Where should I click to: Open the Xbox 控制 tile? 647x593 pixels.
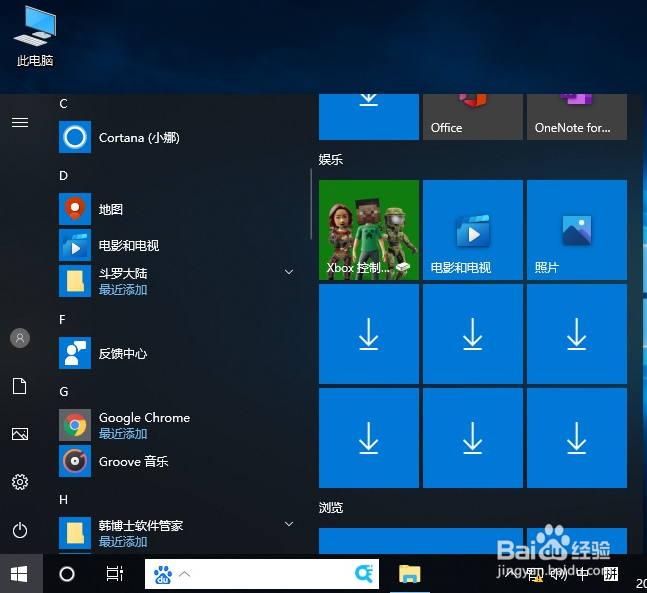point(369,230)
